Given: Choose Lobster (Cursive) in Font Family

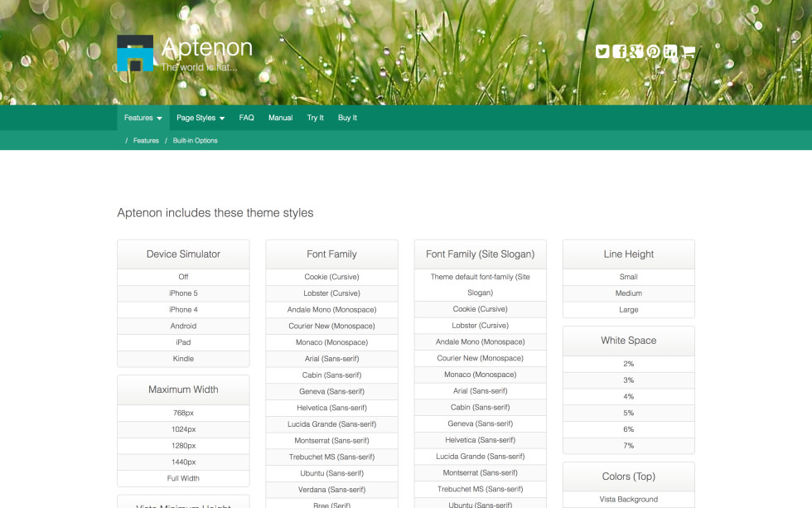Looking at the screenshot, I should pyautogui.click(x=332, y=293).
